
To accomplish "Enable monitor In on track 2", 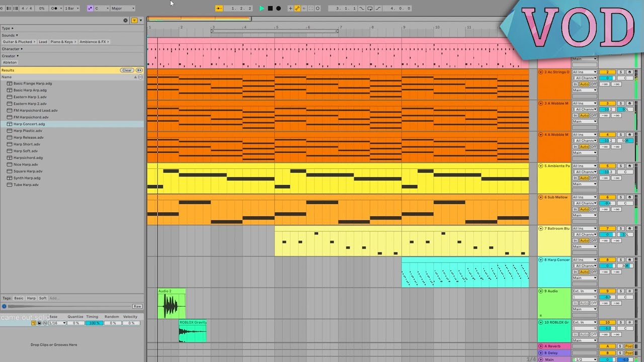I will click(x=575, y=84).
